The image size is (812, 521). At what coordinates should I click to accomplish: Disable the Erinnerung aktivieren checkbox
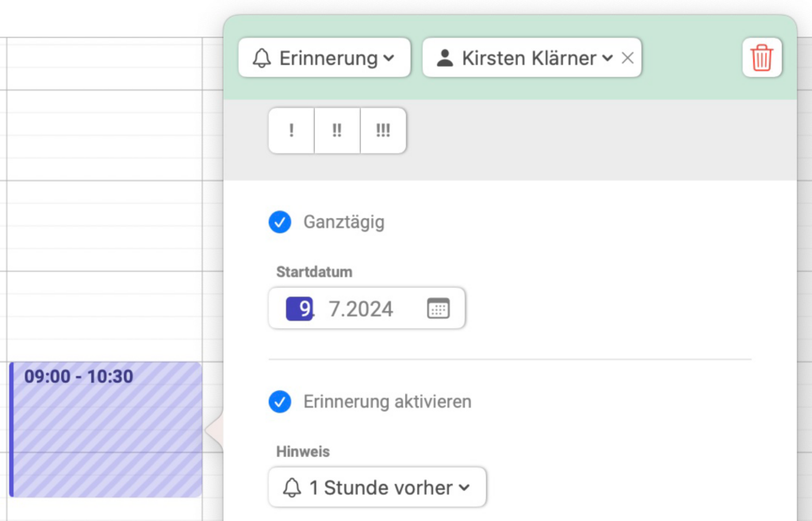point(280,402)
